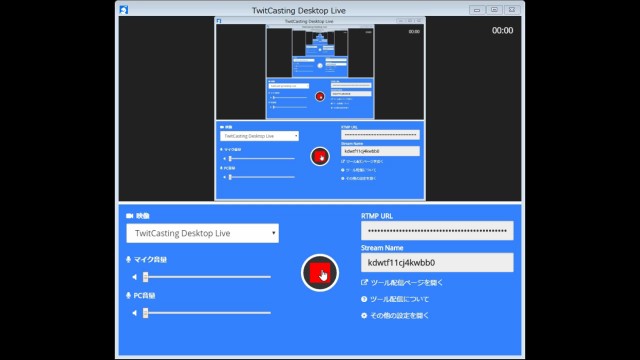Click the video camera icon beside 映像
640x360 pixels.
[130, 216]
